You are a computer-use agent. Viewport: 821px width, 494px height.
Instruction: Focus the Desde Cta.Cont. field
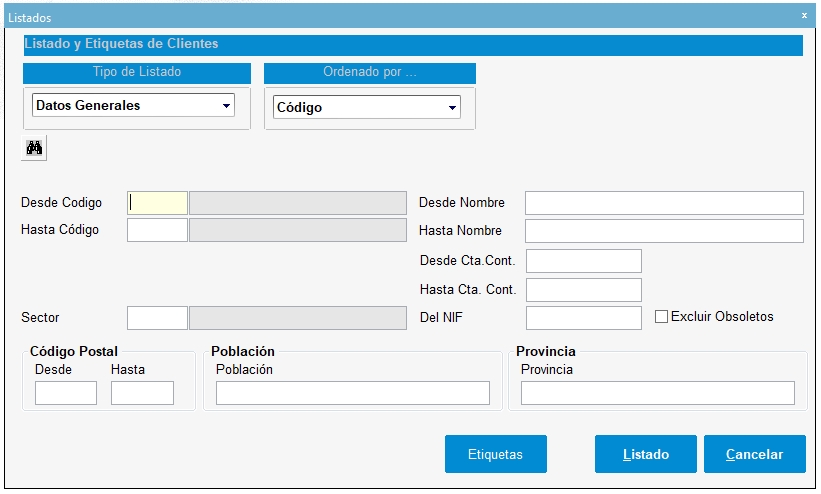(583, 261)
